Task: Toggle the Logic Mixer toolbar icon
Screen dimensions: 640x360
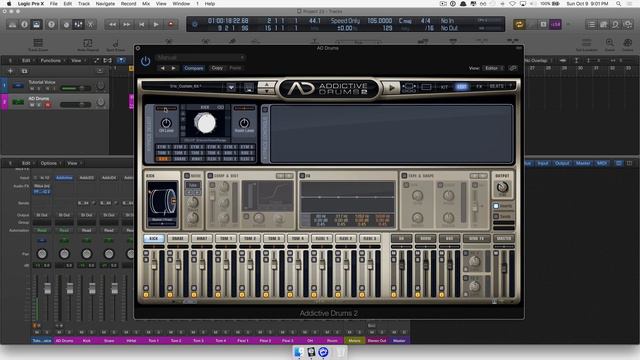Action: (78, 24)
